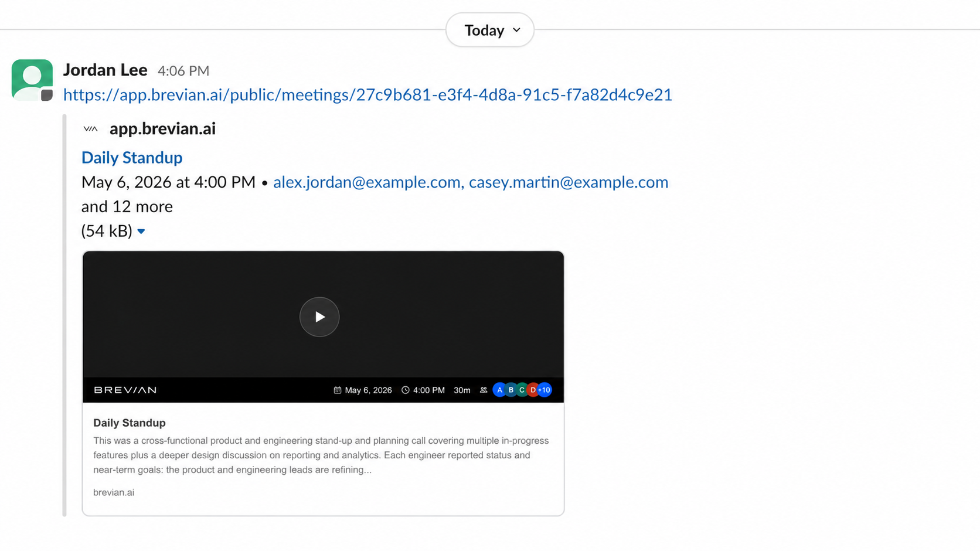
Task: Click the BREVIAN logo in the preview
Action: (x=125, y=390)
